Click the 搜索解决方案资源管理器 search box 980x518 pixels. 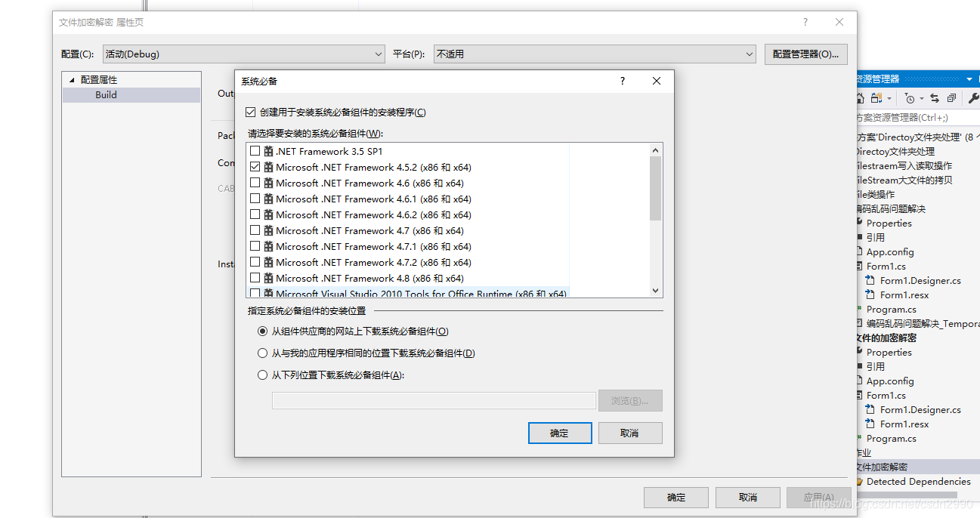pyautogui.click(x=917, y=117)
